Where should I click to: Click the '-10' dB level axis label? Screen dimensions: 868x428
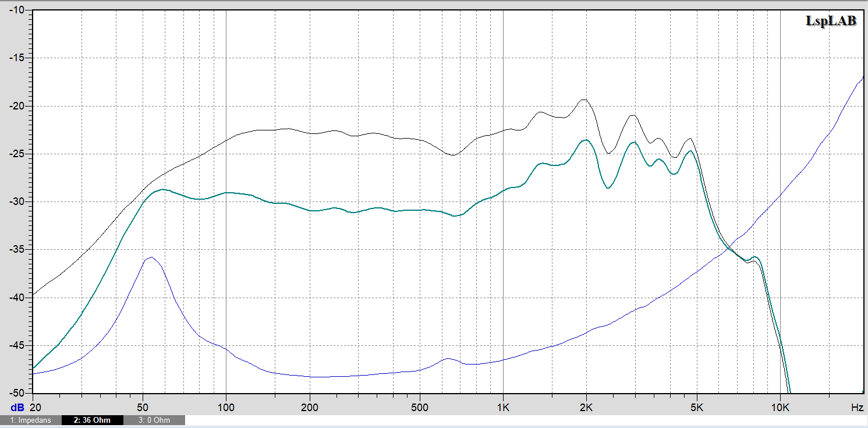point(16,10)
